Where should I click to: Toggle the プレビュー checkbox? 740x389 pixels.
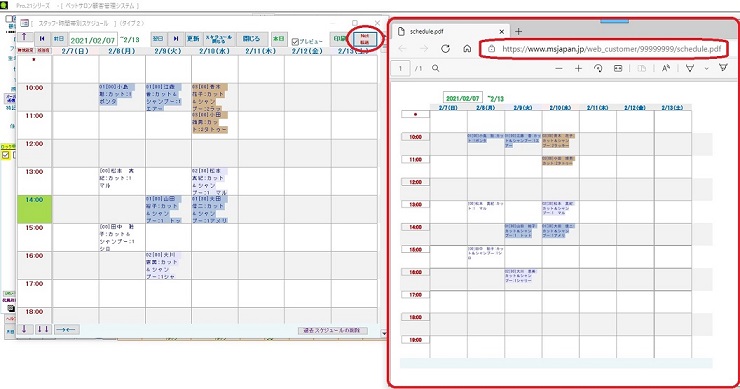click(295, 42)
